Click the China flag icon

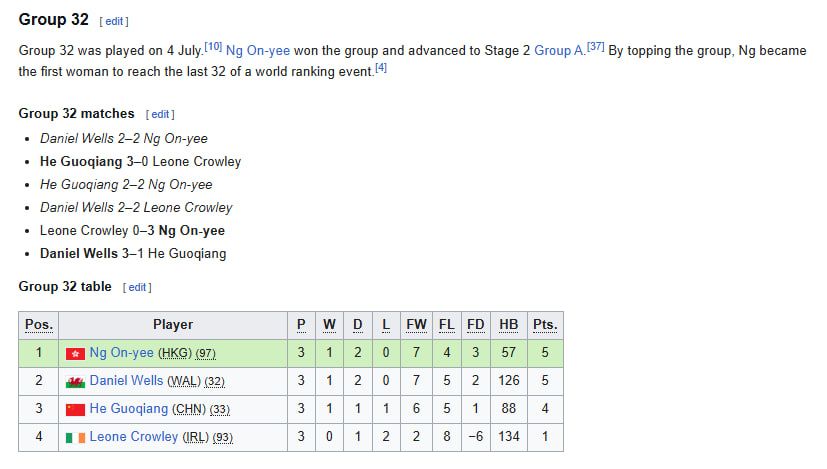tap(75, 409)
